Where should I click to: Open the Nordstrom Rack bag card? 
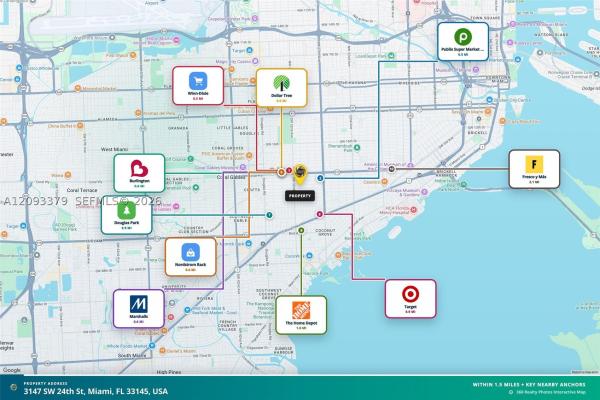coord(191,257)
